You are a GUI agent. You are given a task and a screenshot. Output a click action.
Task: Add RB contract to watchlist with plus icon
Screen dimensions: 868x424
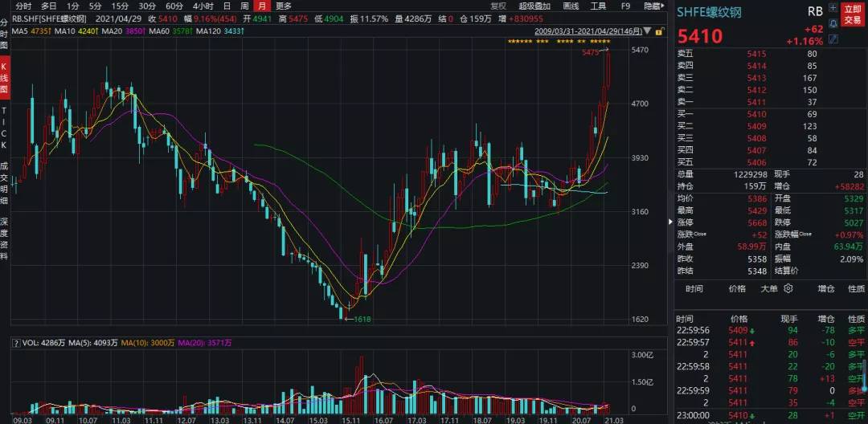833,8
